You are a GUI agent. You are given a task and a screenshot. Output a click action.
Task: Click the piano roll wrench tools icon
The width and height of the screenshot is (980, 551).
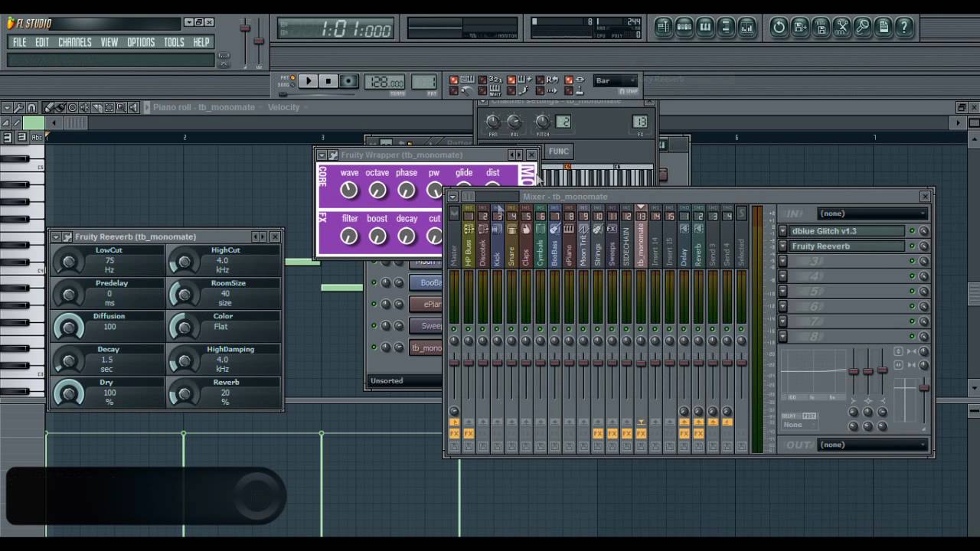pyautogui.click(x=19, y=107)
